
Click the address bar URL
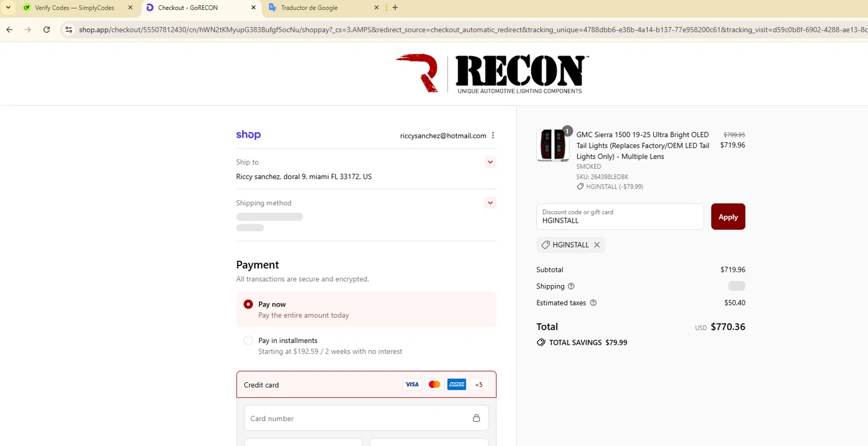coord(472,30)
